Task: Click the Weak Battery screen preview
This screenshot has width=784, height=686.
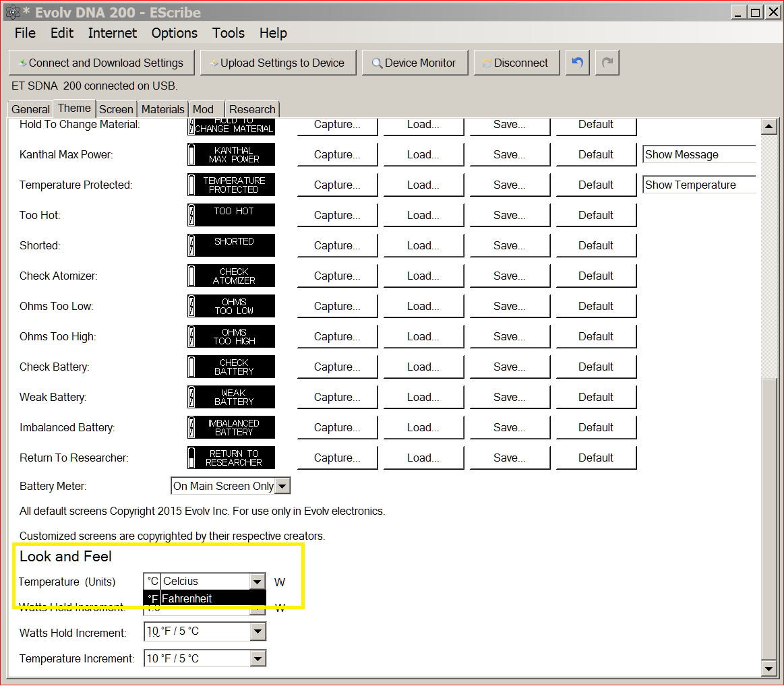Action: [231, 397]
